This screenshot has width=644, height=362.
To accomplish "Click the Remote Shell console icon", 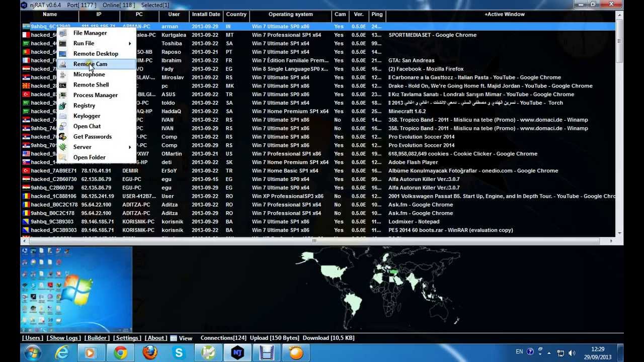I will point(62,85).
